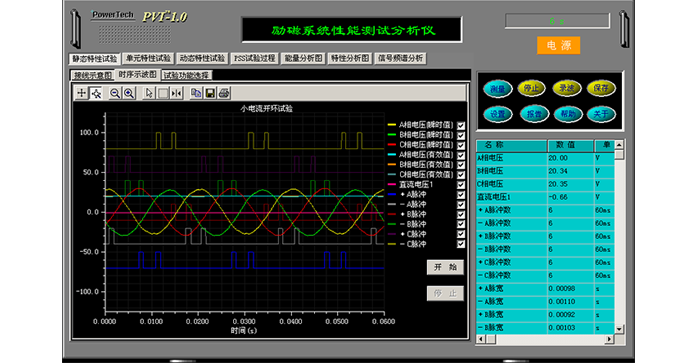The width and height of the screenshot is (700, 363).
Task: Switch to 静态特性试验 tab
Action: (x=95, y=58)
